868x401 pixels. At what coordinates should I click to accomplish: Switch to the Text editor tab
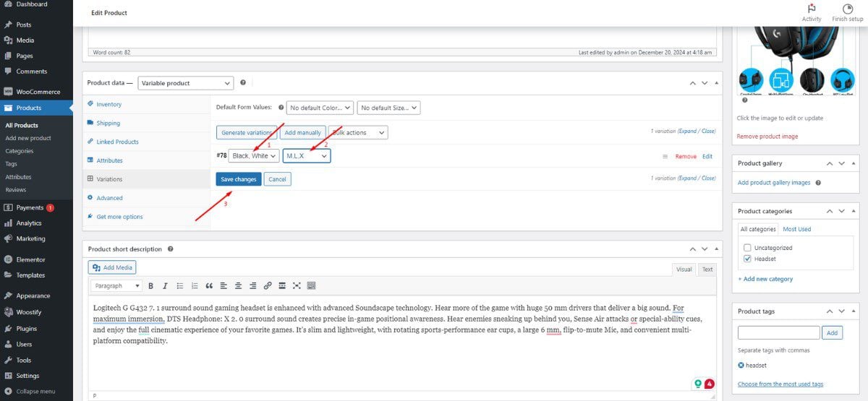pyautogui.click(x=707, y=270)
